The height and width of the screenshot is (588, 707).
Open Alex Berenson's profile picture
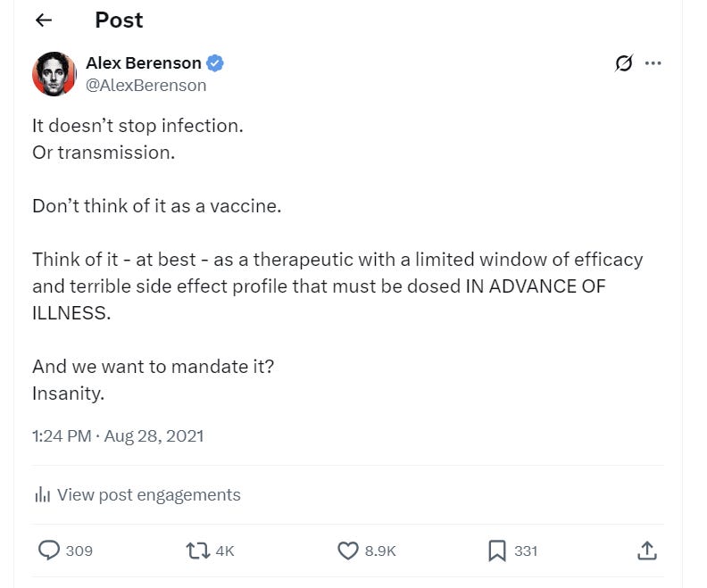[x=54, y=74]
